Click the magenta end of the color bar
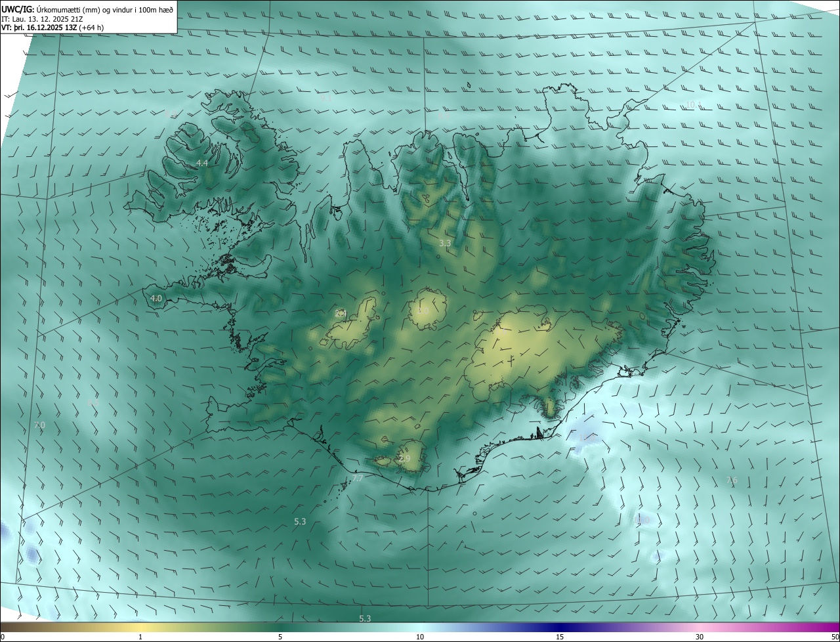 pos(824,627)
